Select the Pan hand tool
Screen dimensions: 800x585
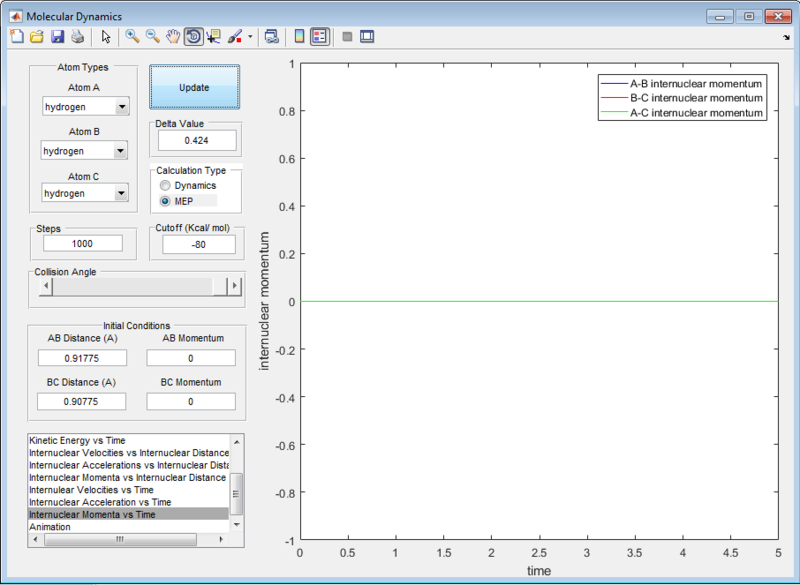point(173,37)
